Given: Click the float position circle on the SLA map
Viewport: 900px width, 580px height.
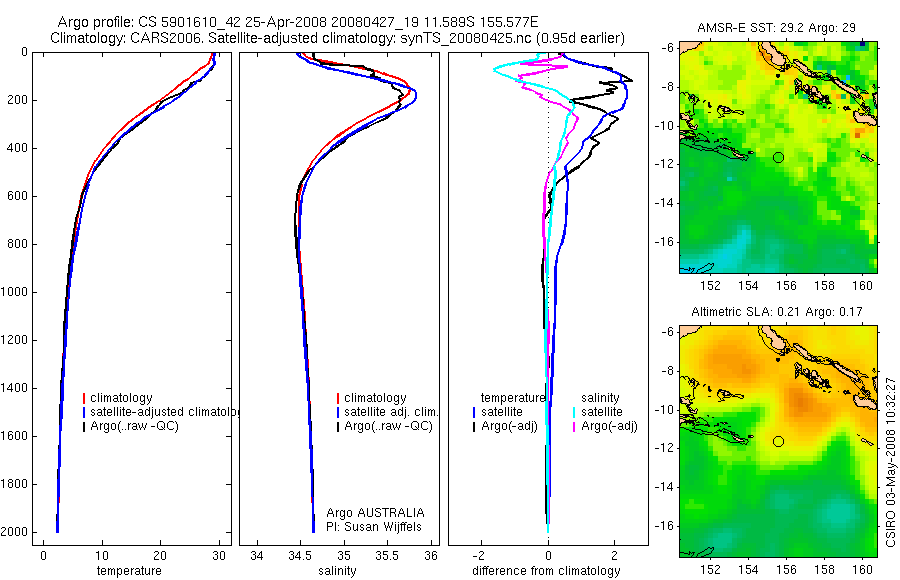Looking at the screenshot, I should (778, 442).
